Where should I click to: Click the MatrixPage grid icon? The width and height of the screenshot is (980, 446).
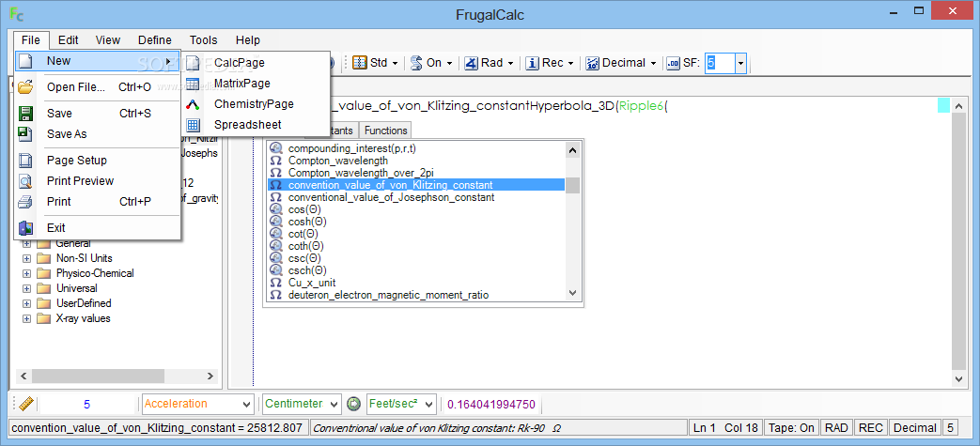194,83
